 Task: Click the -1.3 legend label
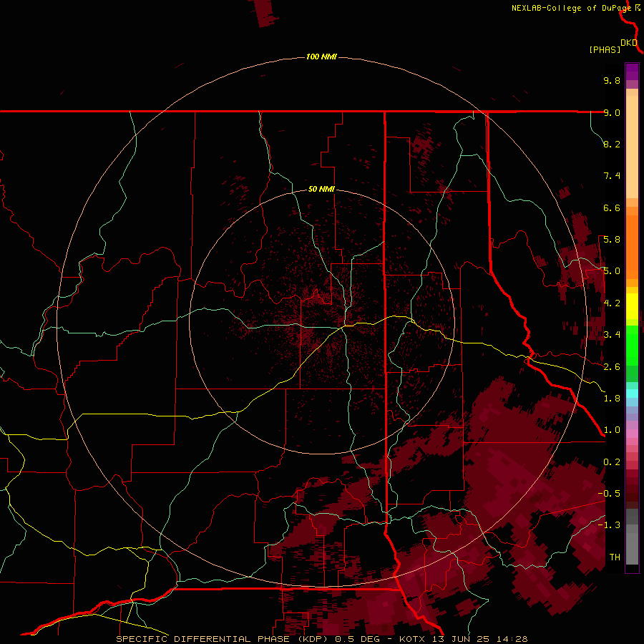click(x=609, y=525)
